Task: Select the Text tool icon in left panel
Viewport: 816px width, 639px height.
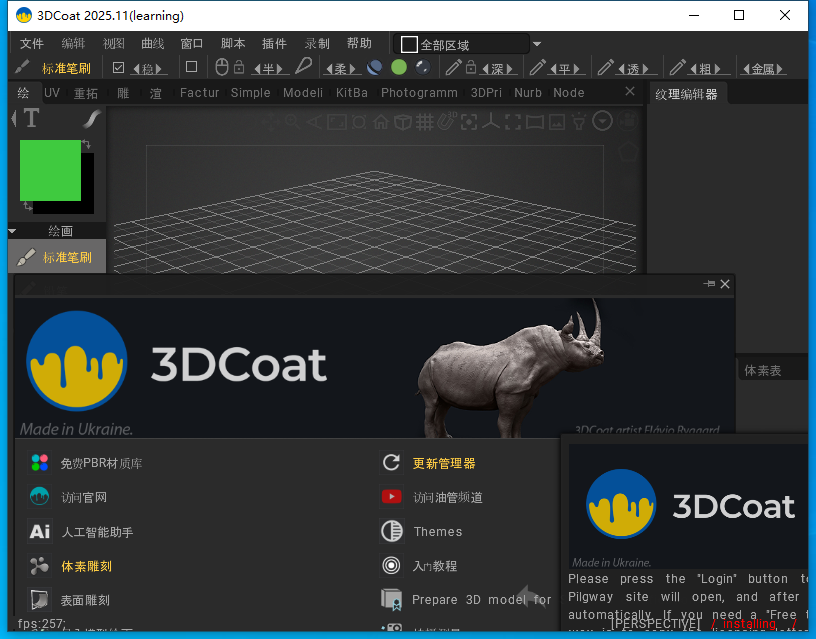Action: point(31,119)
